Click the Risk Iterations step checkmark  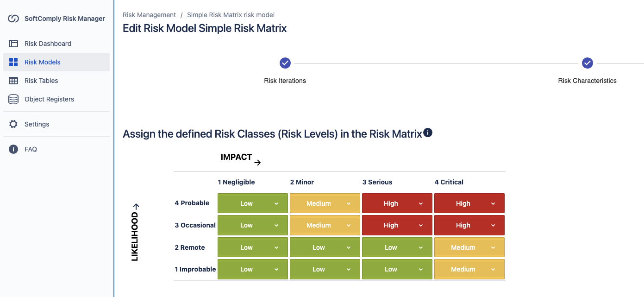pyautogui.click(x=285, y=63)
